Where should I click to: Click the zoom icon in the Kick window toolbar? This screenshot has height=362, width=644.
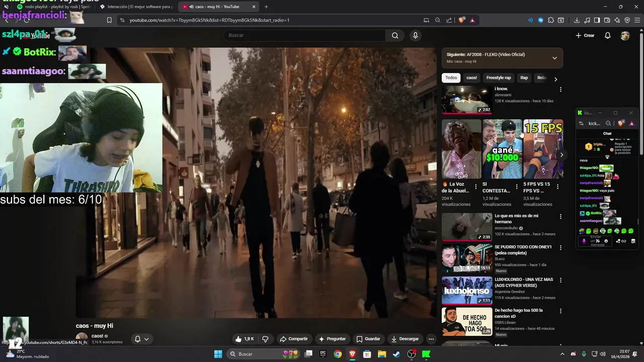coord(608,123)
